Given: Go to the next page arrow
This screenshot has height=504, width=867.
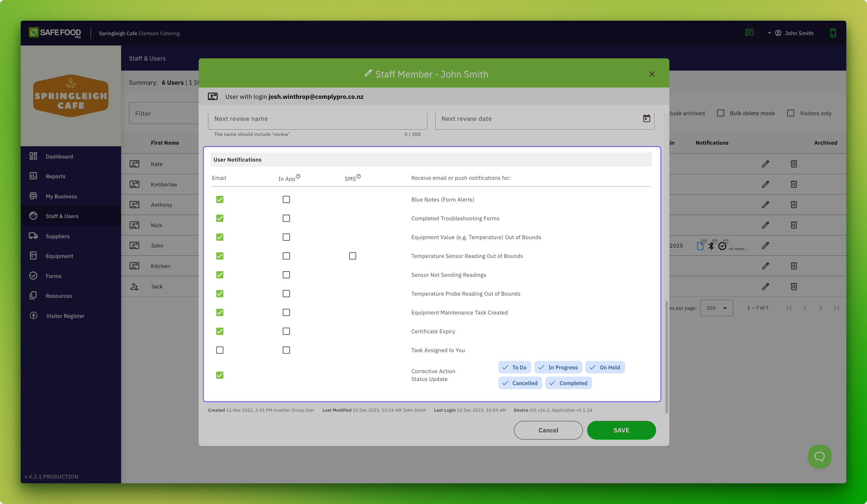Looking at the screenshot, I should coord(821,308).
